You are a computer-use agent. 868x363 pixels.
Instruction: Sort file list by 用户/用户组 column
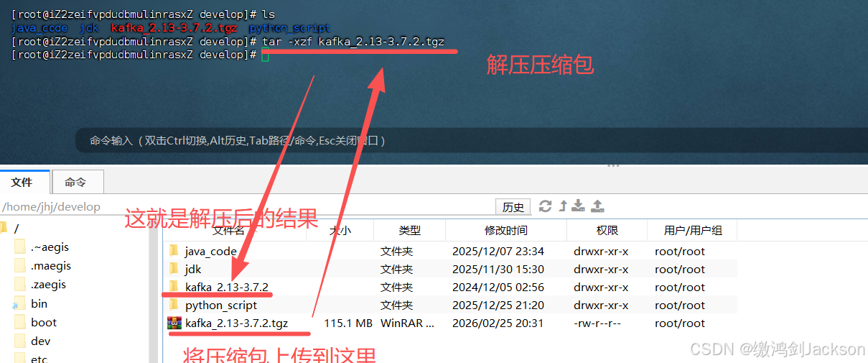(693, 230)
